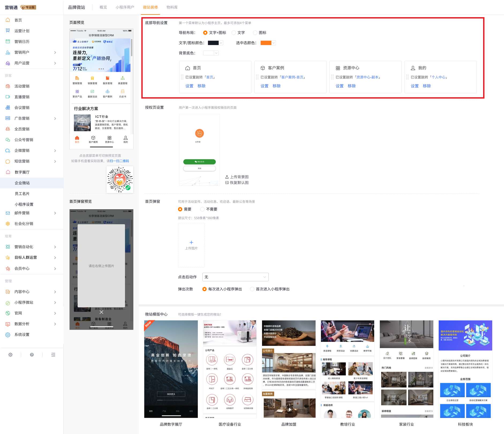This screenshot has width=504, height=434.
Task: Click the black 文字/图标颜色 color swatch
Action: click(x=213, y=43)
